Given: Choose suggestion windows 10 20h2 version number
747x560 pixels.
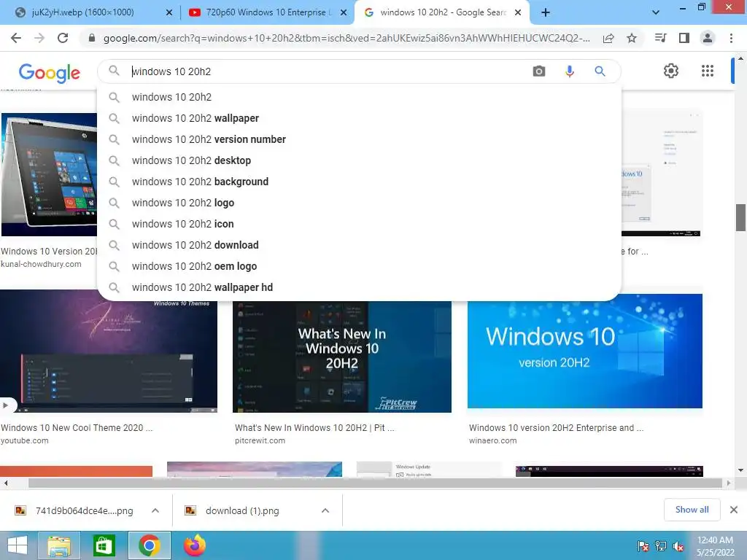Looking at the screenshot, I should tap(359, 139).
